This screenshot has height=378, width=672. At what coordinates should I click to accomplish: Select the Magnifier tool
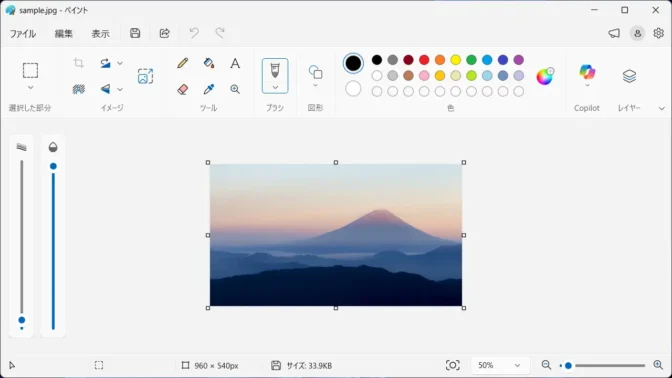[235, 89]
